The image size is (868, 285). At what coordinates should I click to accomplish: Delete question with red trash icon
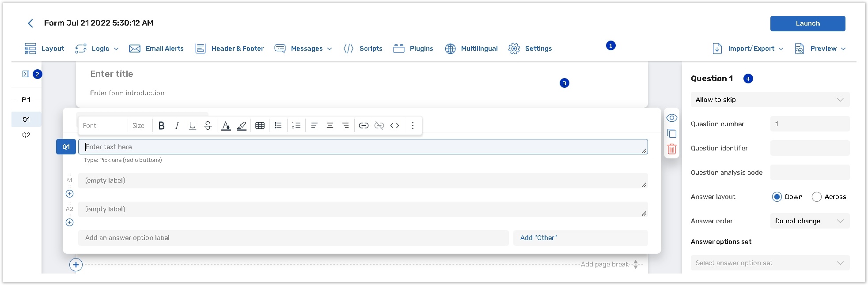point(671,149)
